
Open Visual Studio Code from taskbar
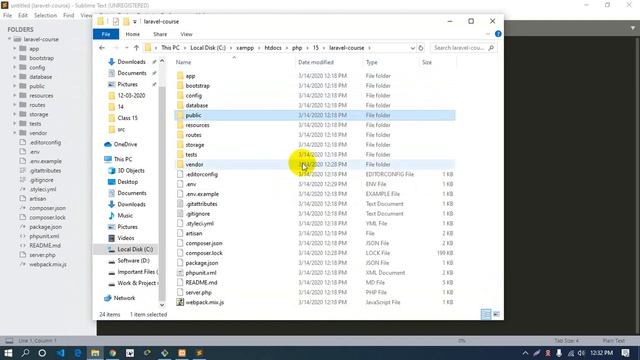click(60, 353)
